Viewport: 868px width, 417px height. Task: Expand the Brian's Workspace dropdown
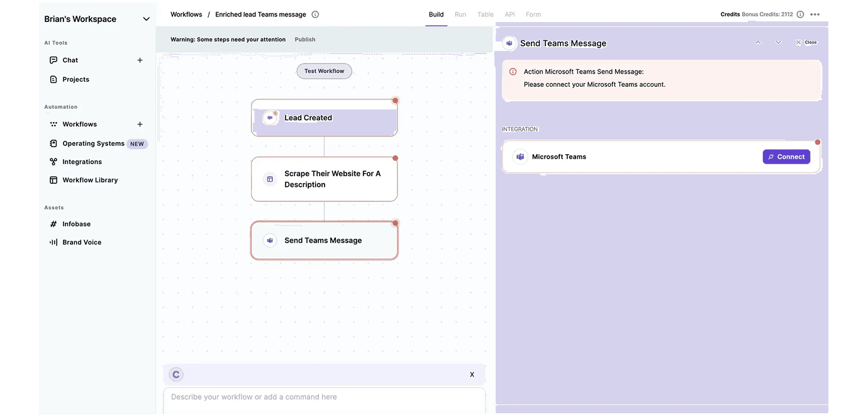[x=146, y=19]
